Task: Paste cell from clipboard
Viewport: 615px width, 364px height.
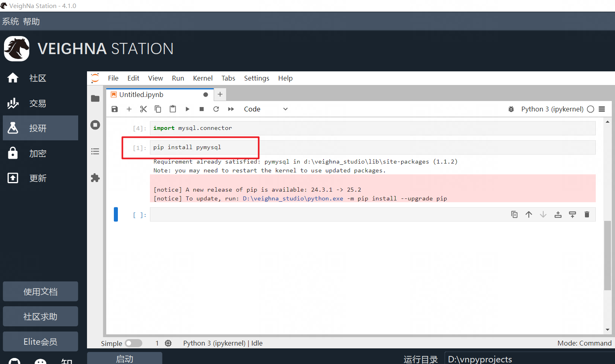Action: (173, 109)
